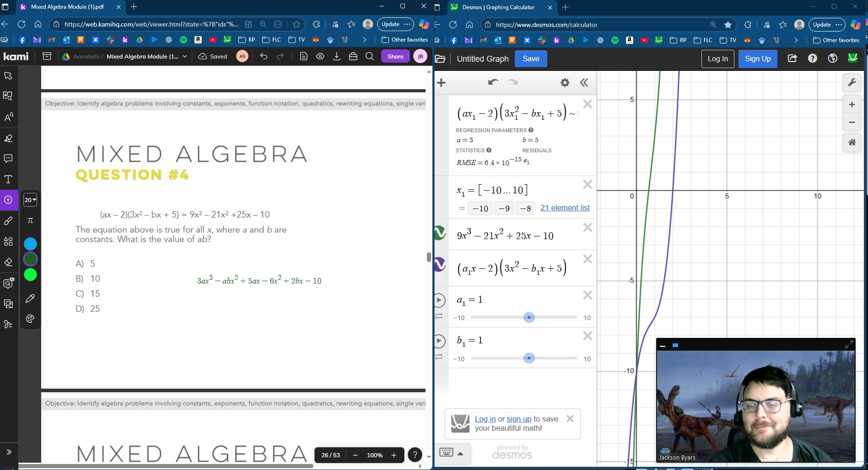
Task: Choose the Kami comment tool
Action: pyautogui.click(x=8, y=159)
